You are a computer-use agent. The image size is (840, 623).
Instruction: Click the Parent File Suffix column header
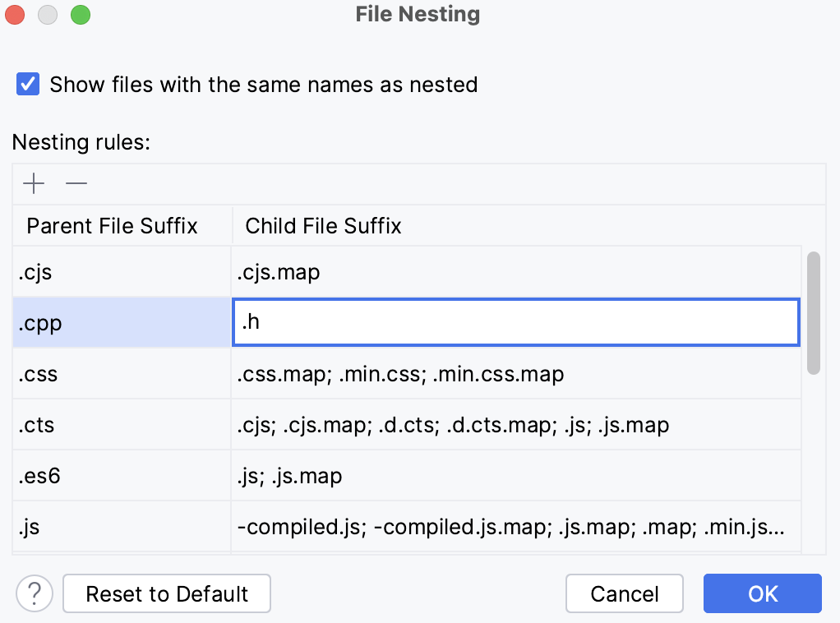[x=113, y=226]
